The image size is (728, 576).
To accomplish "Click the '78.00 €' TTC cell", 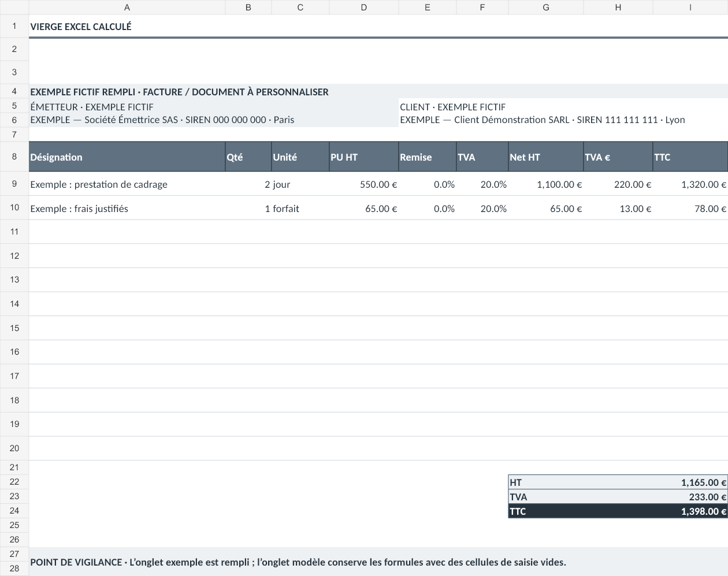I will click(690, 209).
